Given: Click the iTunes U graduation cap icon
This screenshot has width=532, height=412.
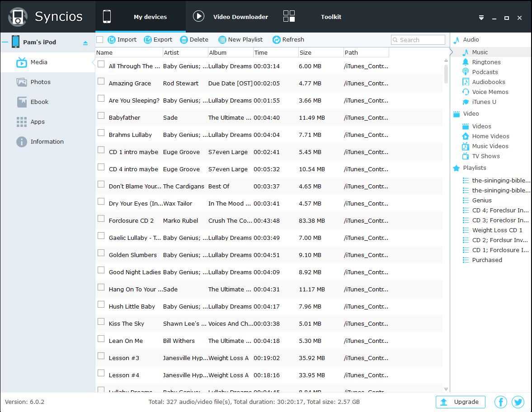Looking at the screenshot, I should click(x=466, y=102).
